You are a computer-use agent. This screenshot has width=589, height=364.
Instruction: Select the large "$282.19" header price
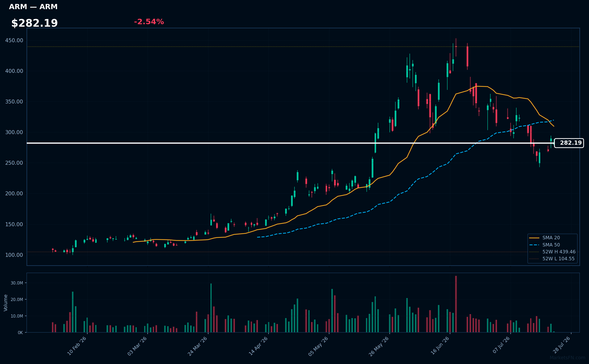click(34, 23)
